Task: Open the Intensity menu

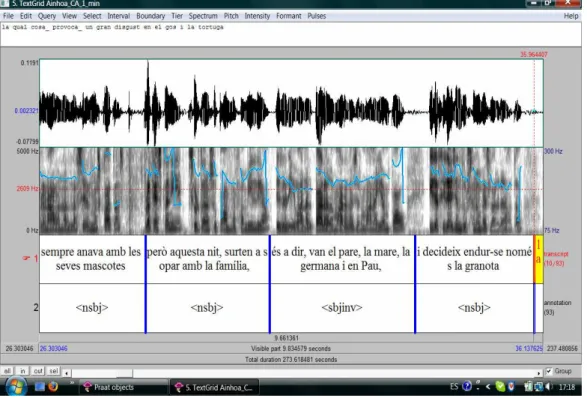Action: click(x=257, y=16)
